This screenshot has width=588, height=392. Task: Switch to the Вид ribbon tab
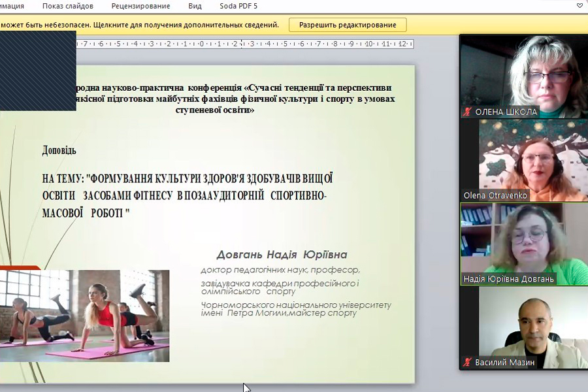195,6
